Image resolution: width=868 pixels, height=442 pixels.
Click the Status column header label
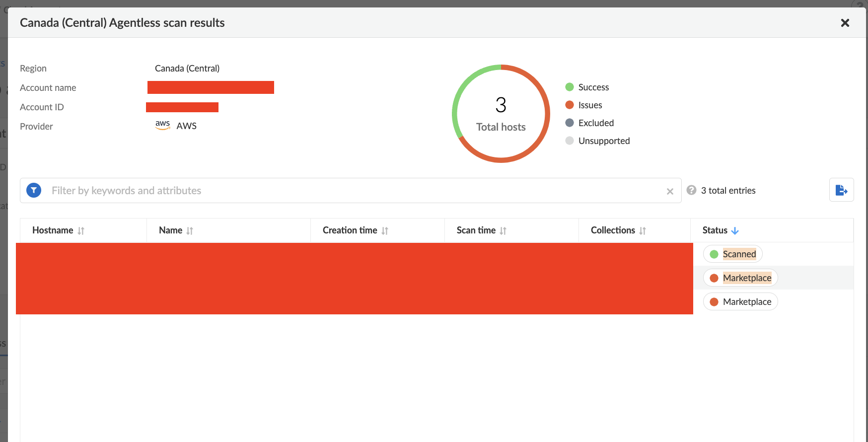715,230
